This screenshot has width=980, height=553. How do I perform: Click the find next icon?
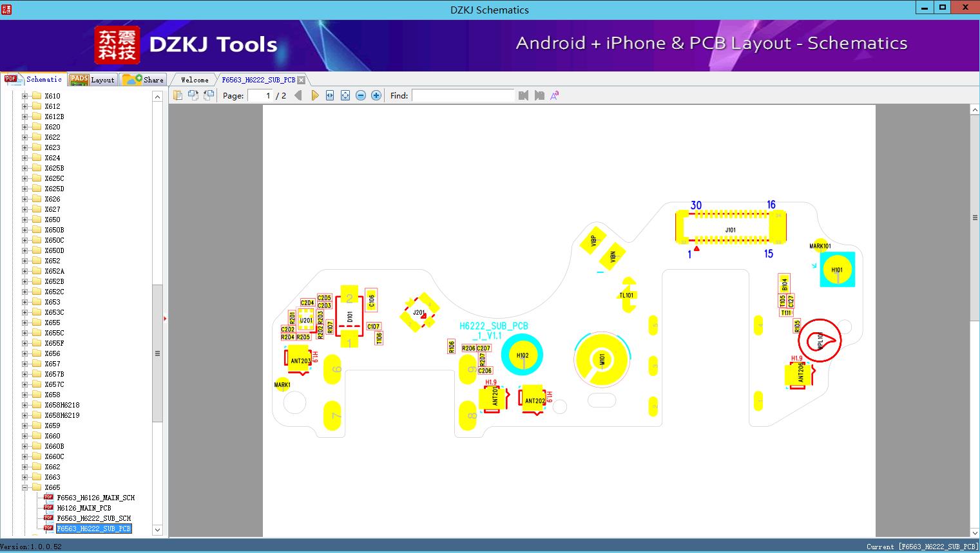(539, 95)
